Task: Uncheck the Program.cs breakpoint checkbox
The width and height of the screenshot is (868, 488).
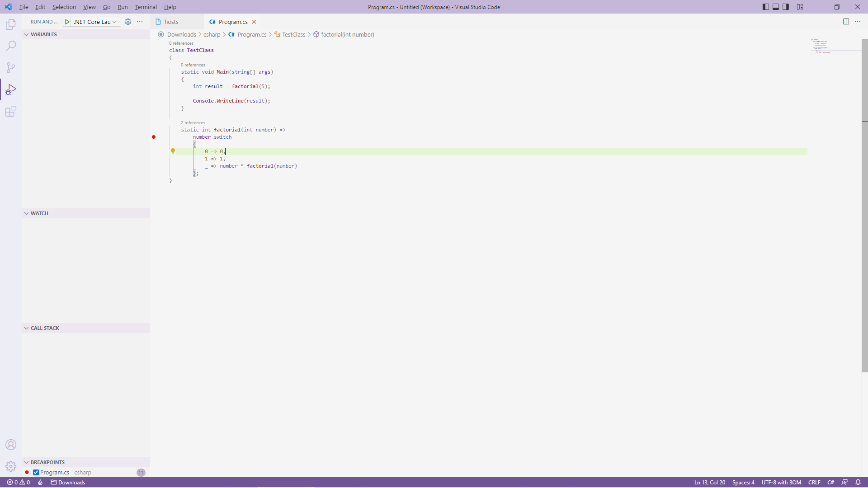Action: (x=36, y=472)
